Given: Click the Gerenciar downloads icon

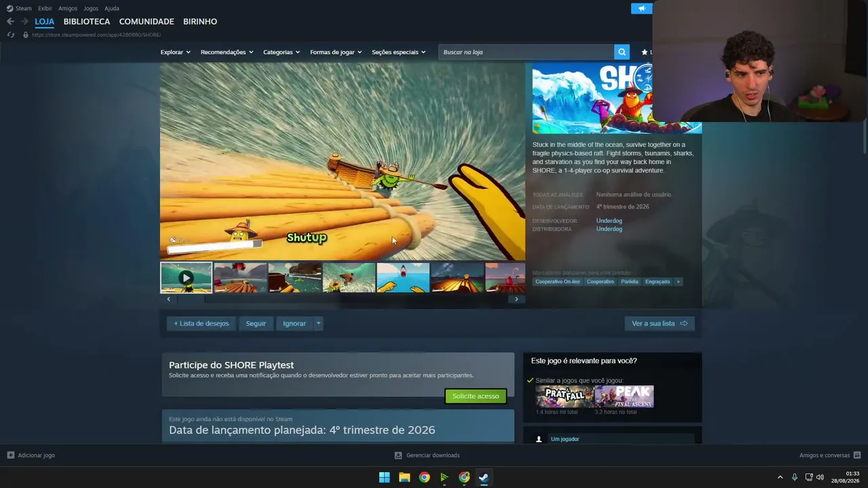Looking at the screenshot, I should click(x=398, y=455).
